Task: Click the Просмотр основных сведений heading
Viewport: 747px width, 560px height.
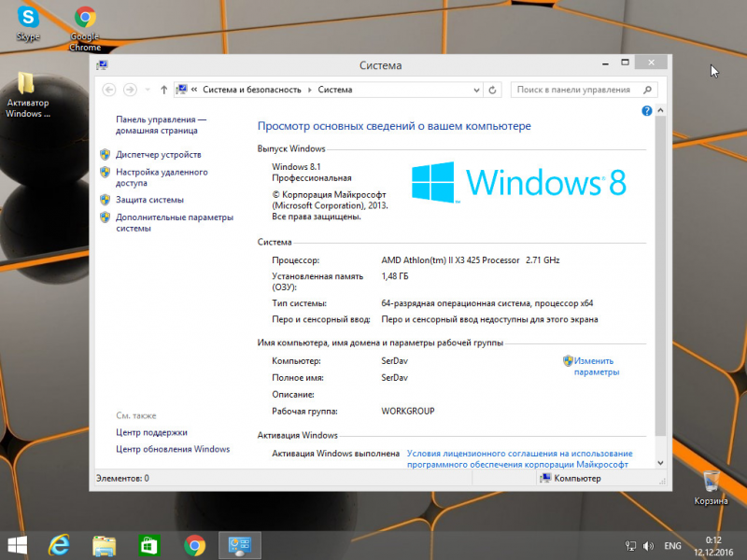Action: pos(394,126)
